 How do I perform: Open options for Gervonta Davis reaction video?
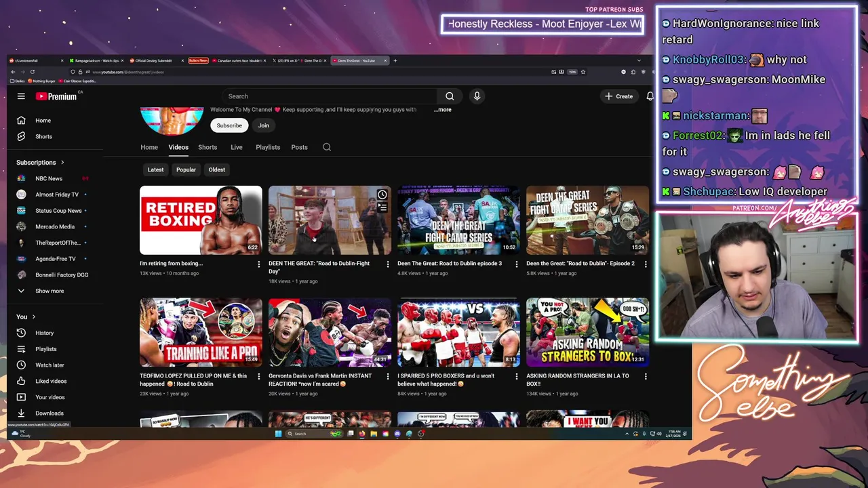[387, 377]
